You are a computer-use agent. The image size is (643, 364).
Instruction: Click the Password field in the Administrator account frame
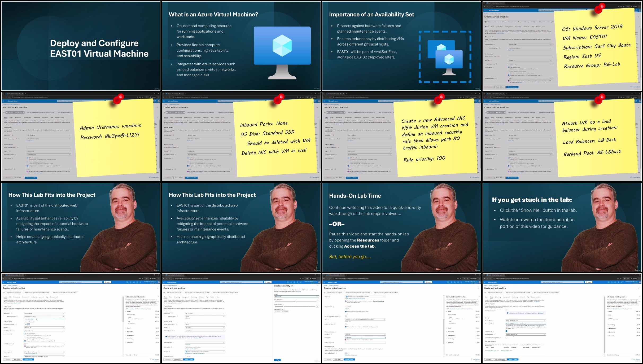pos(365,338)
